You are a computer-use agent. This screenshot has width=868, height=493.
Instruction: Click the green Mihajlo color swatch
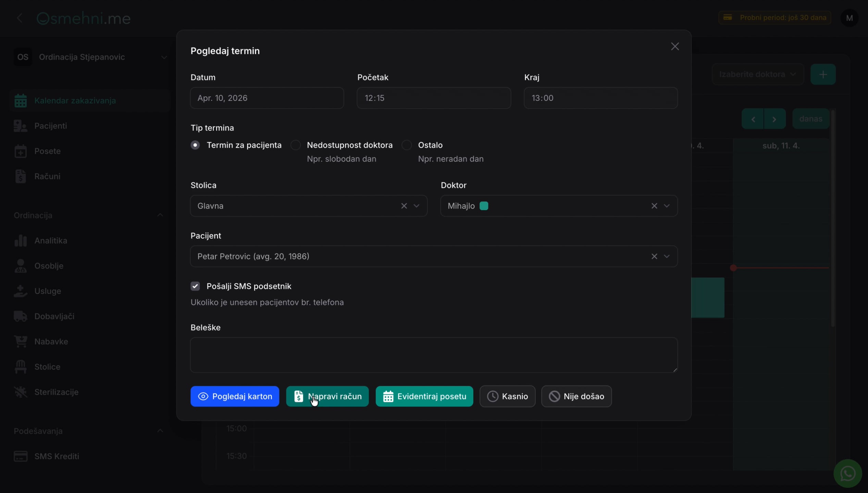(484, 206)
